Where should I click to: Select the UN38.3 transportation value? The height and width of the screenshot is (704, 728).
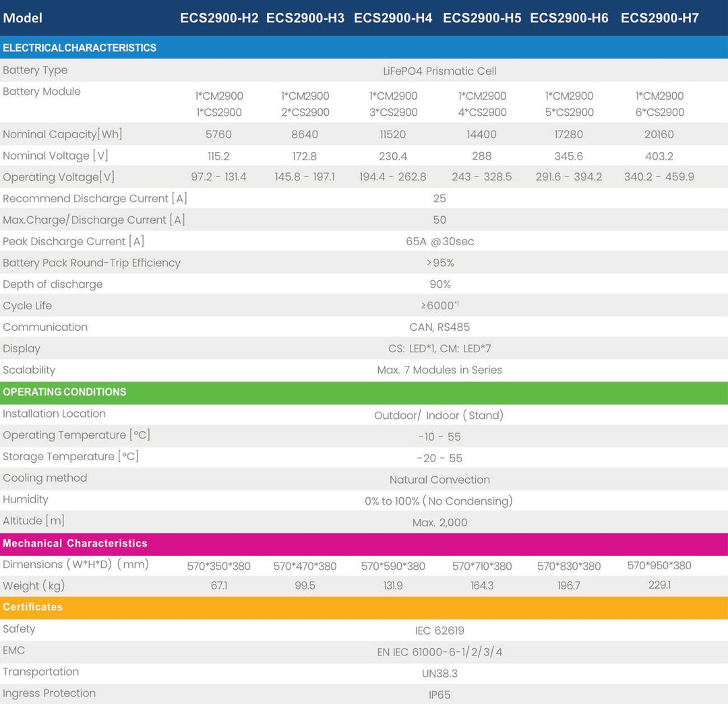[439, 674]
